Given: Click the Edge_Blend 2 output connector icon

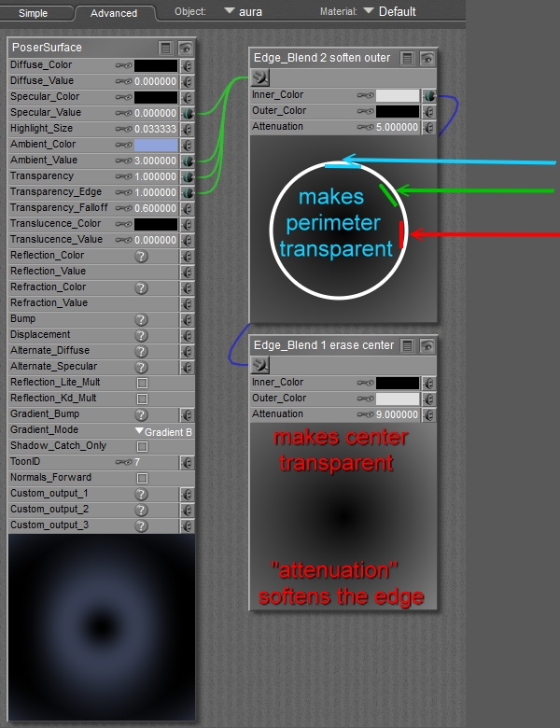Looking at the screenshot, I should [x=260, y=77].
